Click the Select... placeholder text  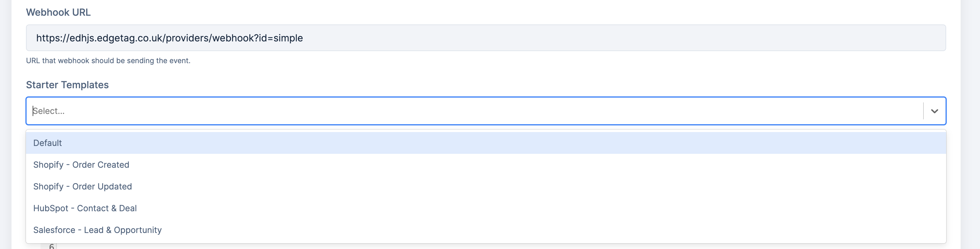[x=49, y=111]
